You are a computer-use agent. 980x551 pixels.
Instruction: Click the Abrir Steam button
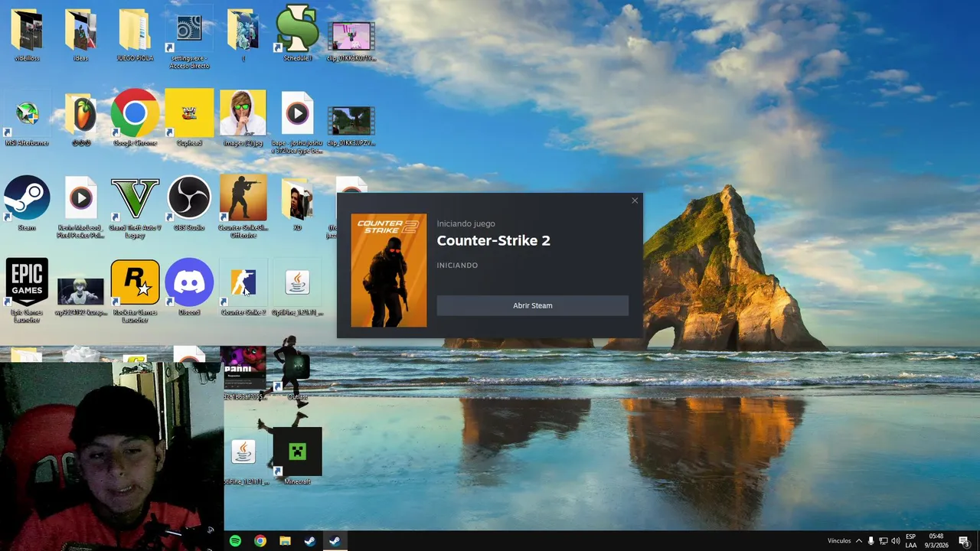point(532,305)
